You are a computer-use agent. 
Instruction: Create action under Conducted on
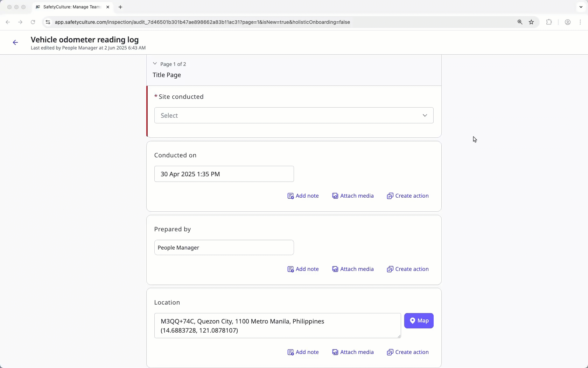tap(408, 196)
